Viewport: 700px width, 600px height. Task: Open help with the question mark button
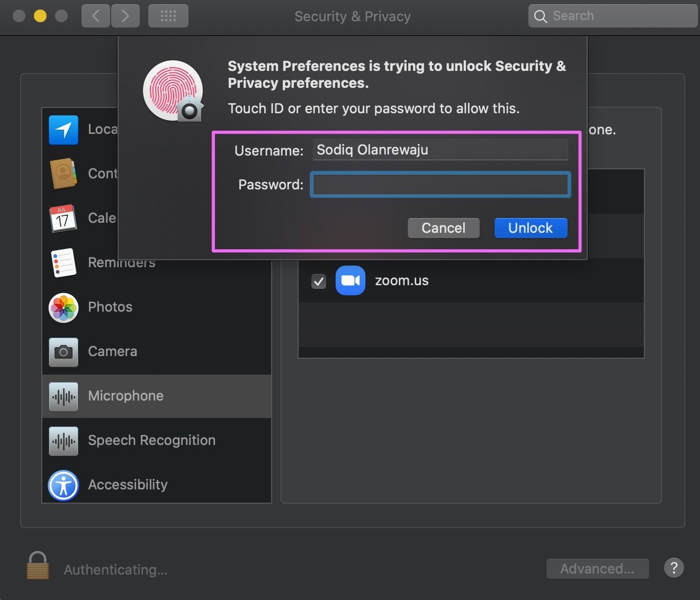coord(674,568)
